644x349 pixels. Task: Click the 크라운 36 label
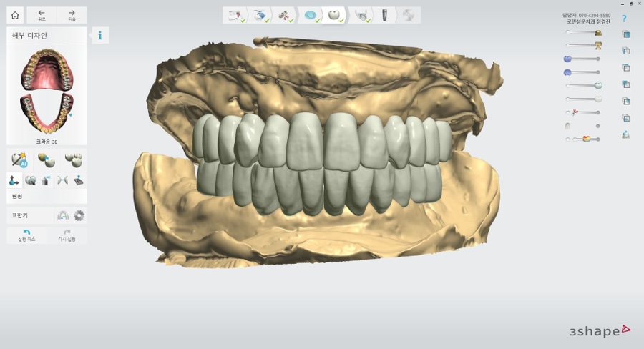click(47, 142)
